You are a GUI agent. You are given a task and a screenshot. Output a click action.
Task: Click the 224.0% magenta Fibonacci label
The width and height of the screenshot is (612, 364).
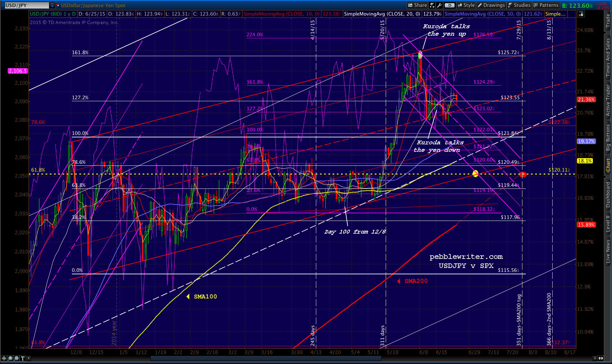click(255, 35)
